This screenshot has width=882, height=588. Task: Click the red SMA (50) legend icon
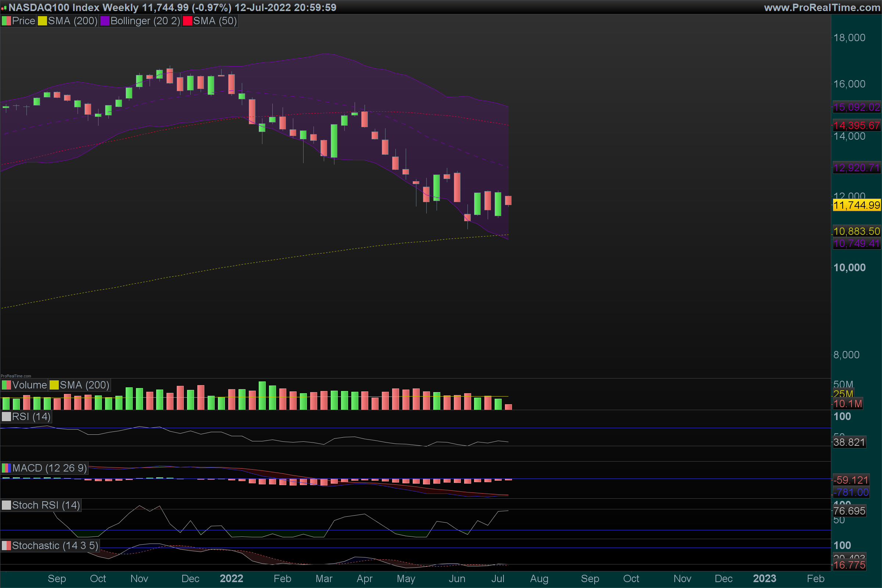click(187, 21)
